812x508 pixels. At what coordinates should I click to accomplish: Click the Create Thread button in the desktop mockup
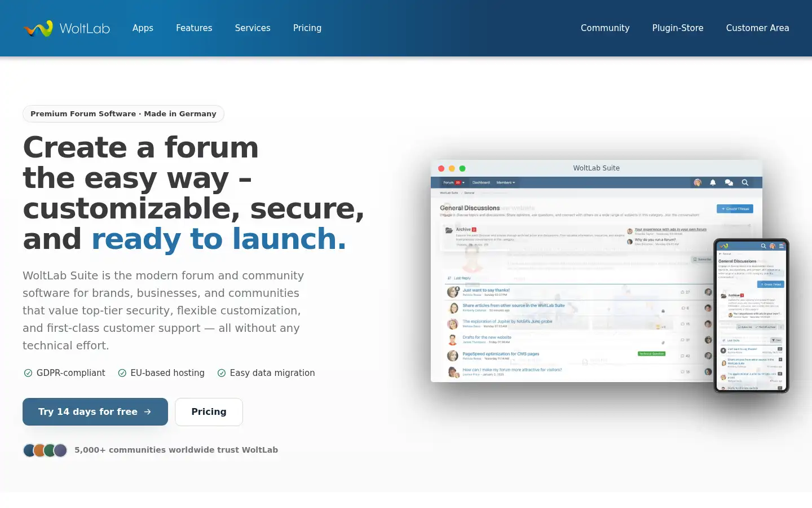735,209
